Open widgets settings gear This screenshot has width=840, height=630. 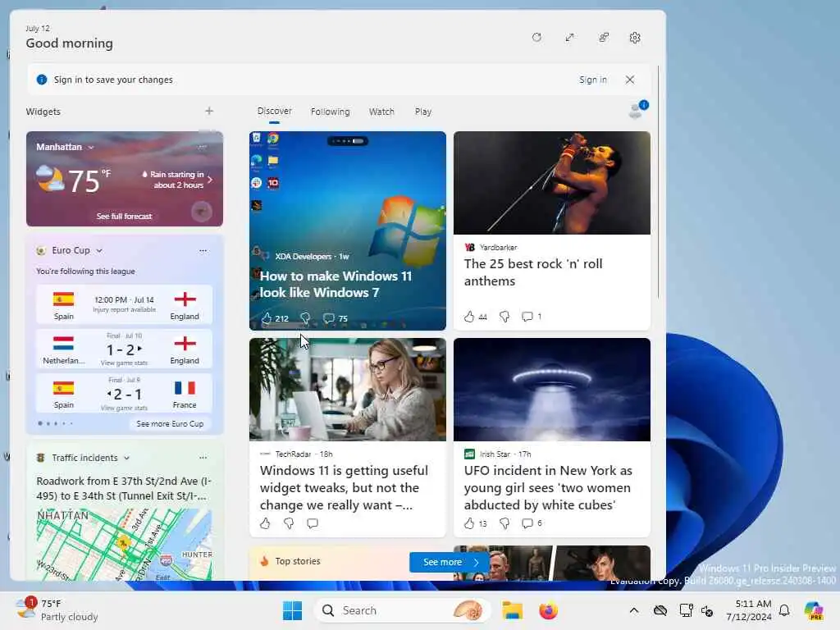(x=635, y=38)
